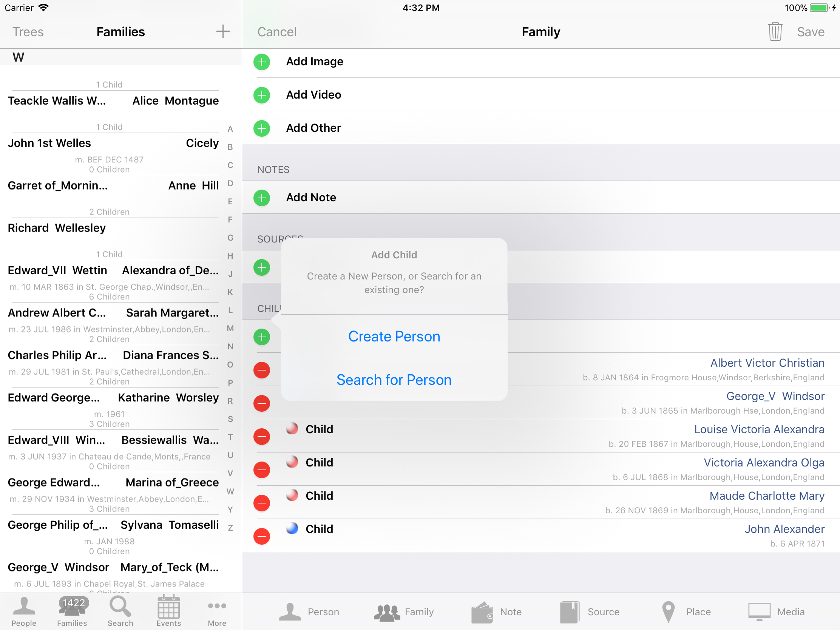The height and width of the screenshot is (630, 840).
Task: Remove Louise Victoria Alexandra via red minus
Action: pos(262,437)
